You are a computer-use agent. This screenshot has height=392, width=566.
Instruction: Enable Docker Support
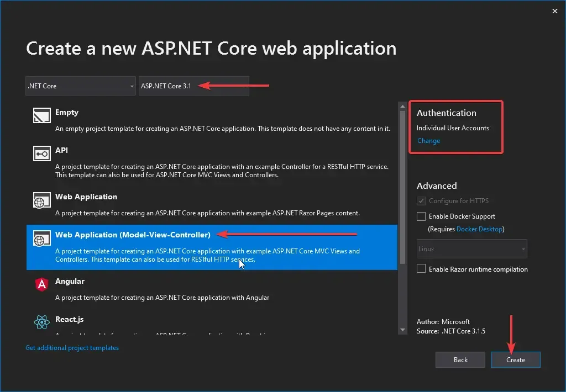coord(421,216)
